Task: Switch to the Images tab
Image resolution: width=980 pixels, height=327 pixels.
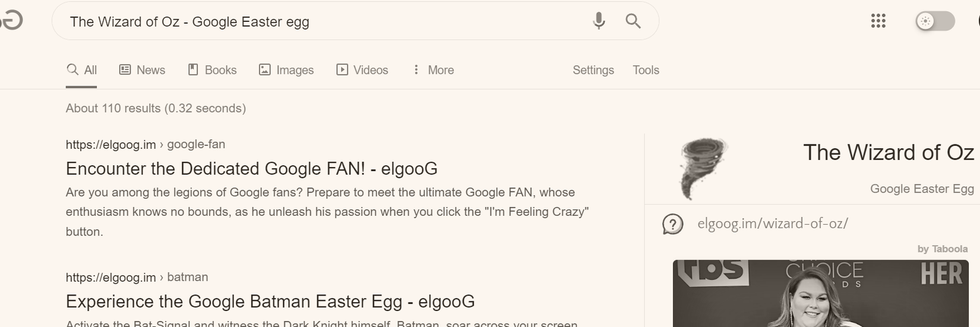Action: [286, 70]
